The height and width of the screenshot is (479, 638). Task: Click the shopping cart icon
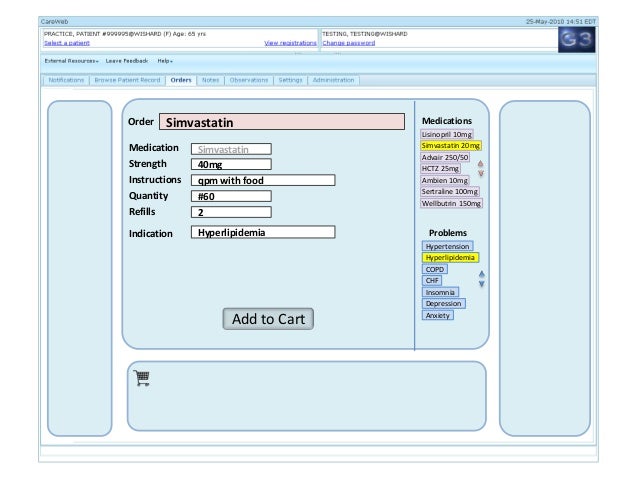click(x=142, y=377)
